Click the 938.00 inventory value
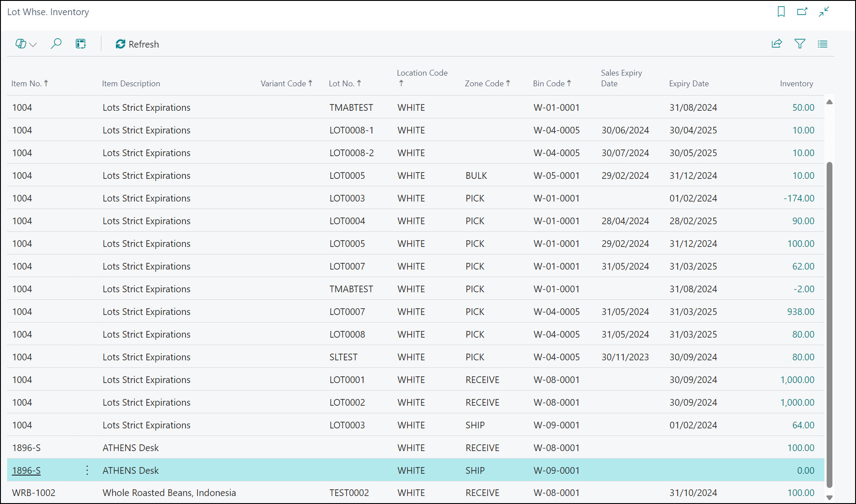This screenshot has height=504, width=856. (800, 311)
